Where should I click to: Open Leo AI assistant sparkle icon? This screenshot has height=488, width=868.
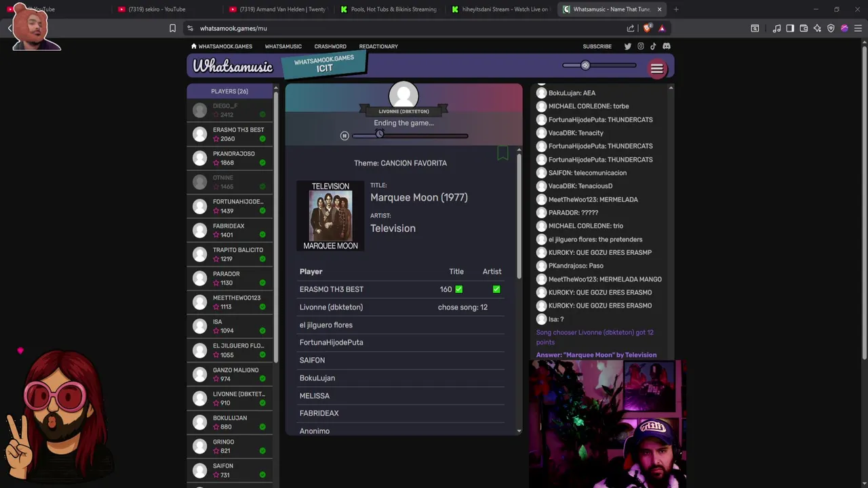click(817, 28)
